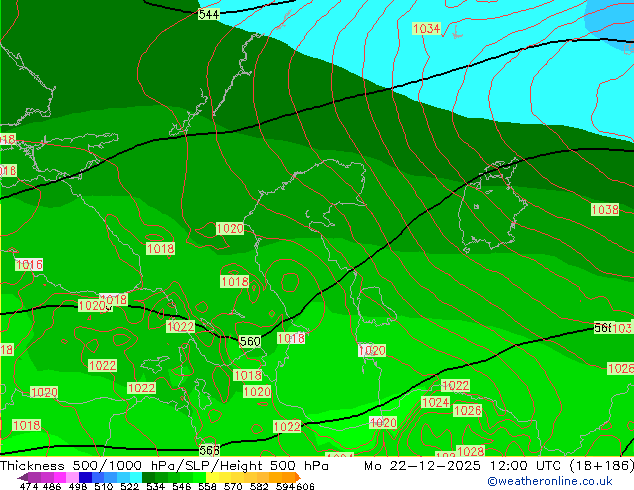Click the forecast date 'Mo 22-12-2025 12:00 UTC'

tap(465, 466)
